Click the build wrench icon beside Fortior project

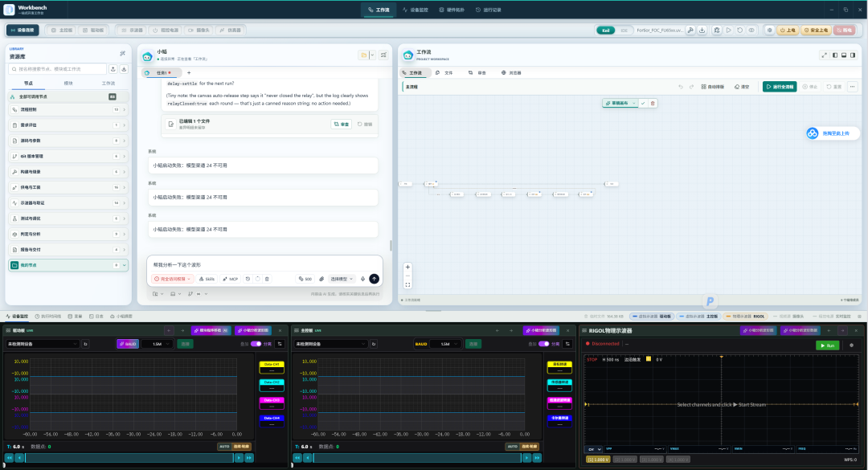pos(690,31)
